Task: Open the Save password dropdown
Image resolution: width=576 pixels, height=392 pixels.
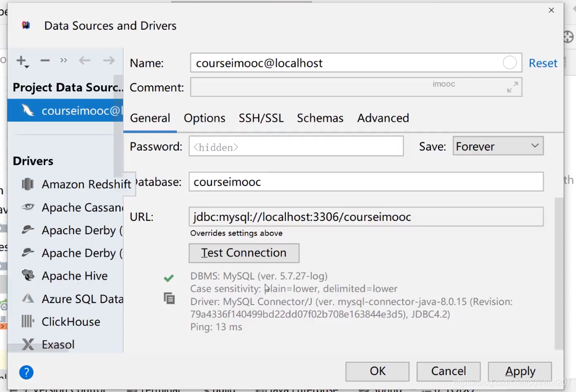Action: coord(498,146)
